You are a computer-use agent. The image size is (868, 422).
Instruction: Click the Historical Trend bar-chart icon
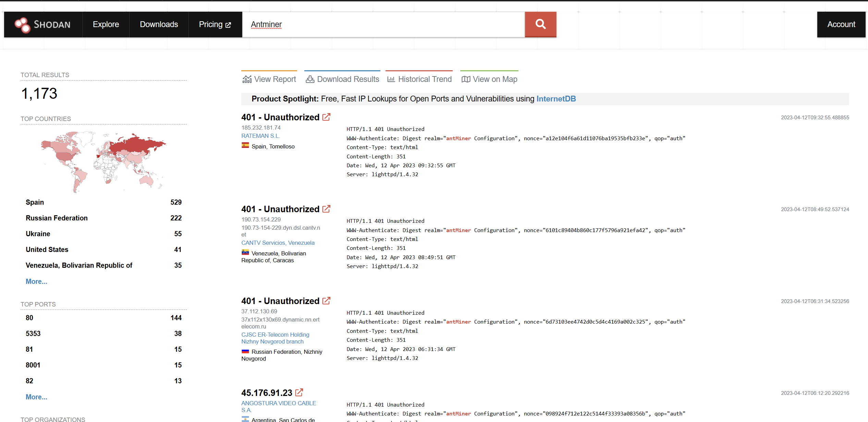click(391, 79)
